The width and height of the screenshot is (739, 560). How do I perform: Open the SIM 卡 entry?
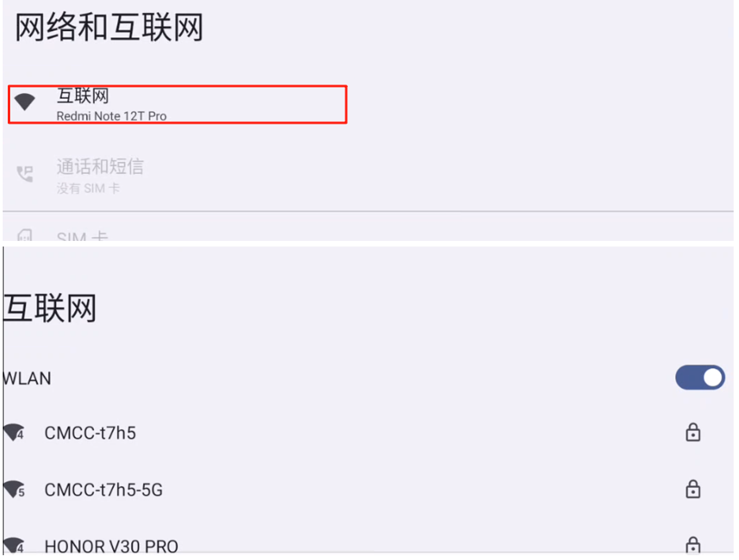[82, 236]
